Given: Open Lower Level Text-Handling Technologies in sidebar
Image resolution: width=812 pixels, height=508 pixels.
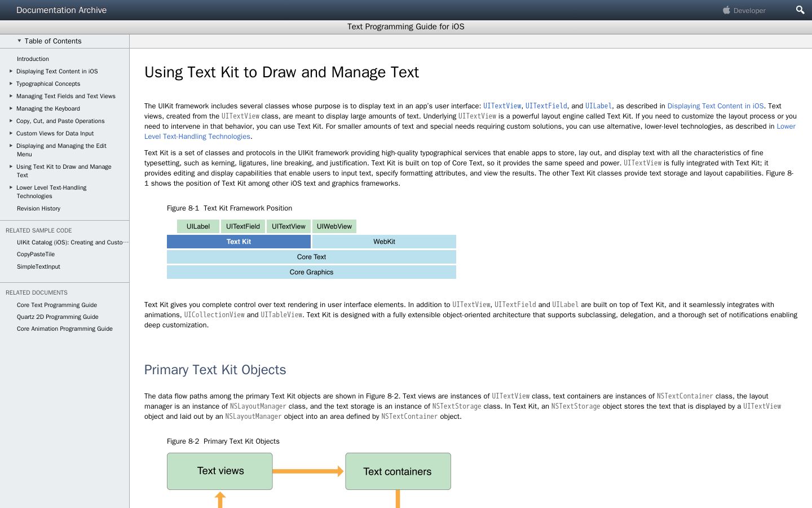Looking at the screenshot, I should (51, 191).
